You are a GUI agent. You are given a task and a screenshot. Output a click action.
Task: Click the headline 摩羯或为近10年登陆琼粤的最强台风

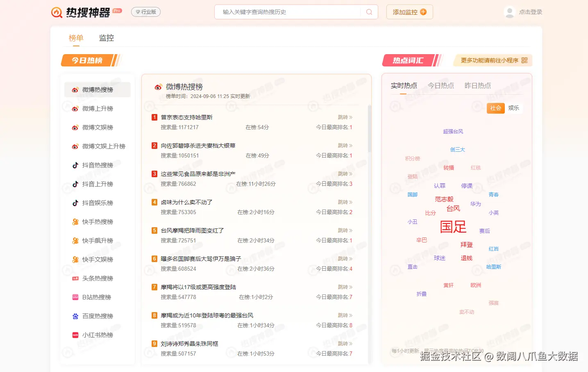tap(207, 315)
